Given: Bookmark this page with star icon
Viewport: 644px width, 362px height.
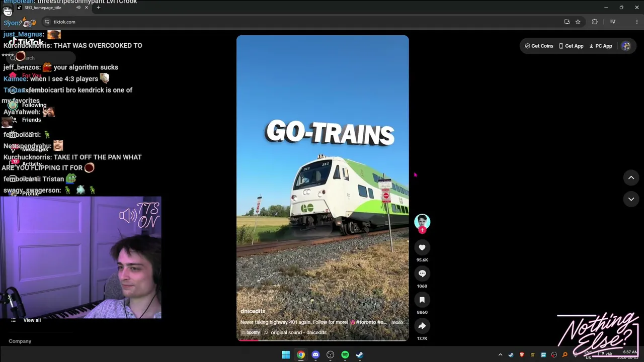Looking at the screenshot, I should click(x=578, y=22).
